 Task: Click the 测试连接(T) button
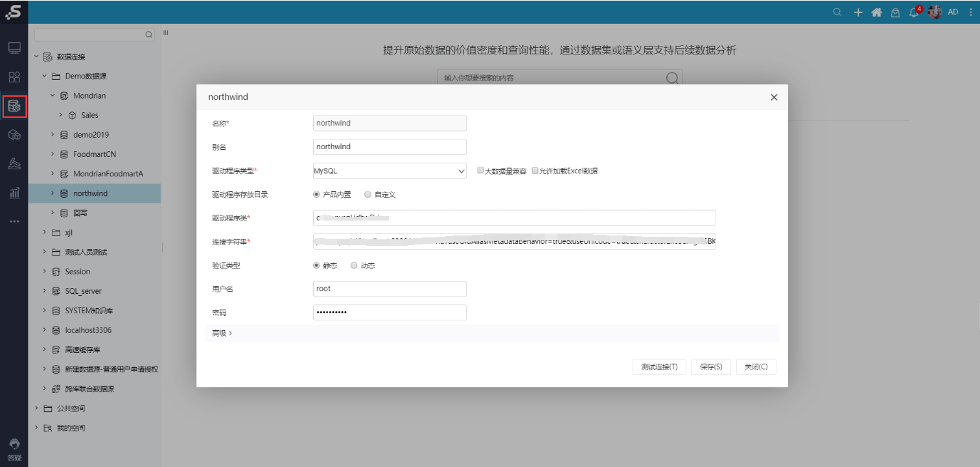click(x=659, y=366)
